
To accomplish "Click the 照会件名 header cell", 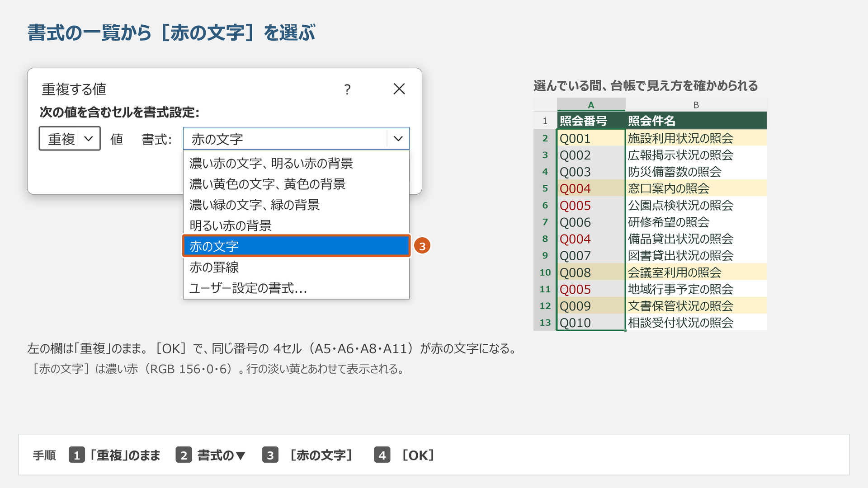I will 696,121.
